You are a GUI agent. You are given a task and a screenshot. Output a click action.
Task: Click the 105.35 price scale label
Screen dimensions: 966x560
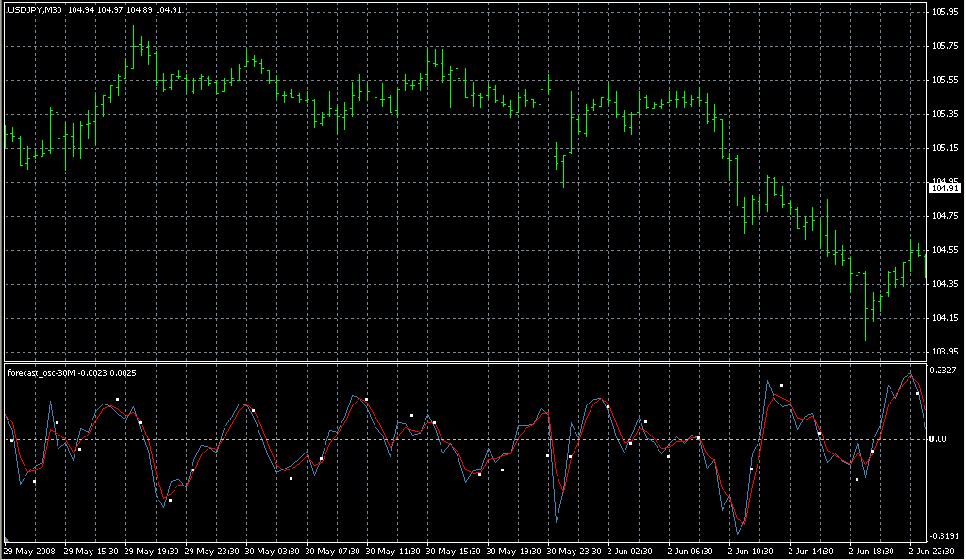[943, 114]
